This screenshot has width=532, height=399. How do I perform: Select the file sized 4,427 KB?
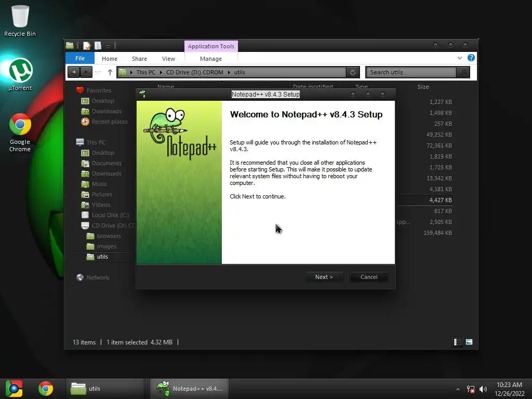[x=441, y=200]
